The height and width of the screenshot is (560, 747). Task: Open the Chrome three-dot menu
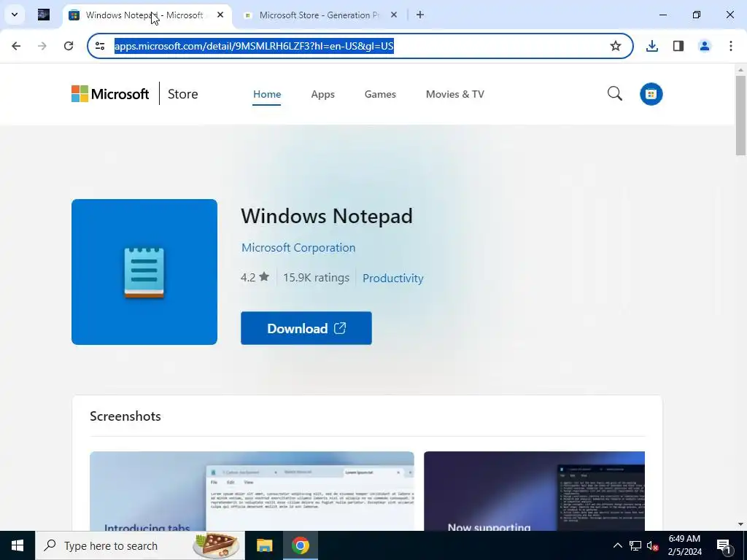pyautogui.click(x=731, y=46)
